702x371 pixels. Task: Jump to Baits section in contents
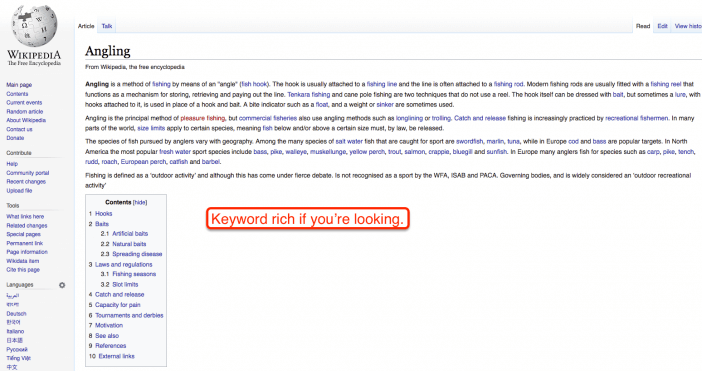102,224
